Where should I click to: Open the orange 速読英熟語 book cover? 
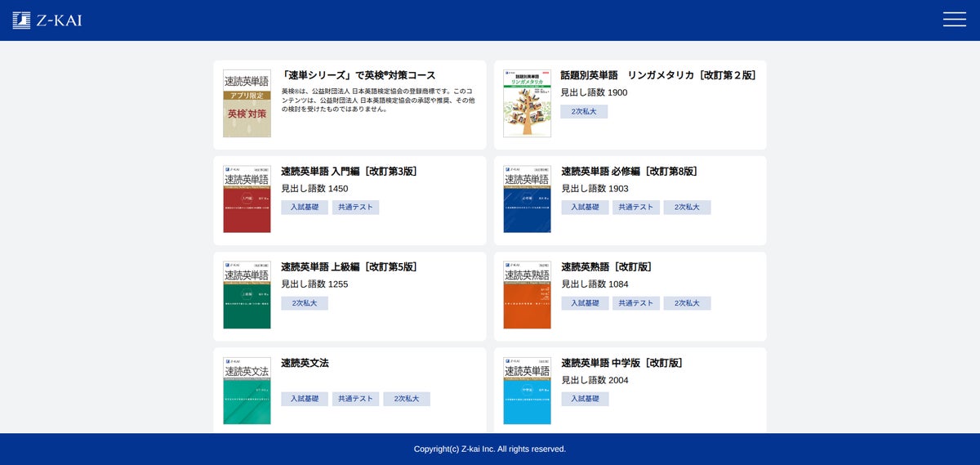[527, 295]
